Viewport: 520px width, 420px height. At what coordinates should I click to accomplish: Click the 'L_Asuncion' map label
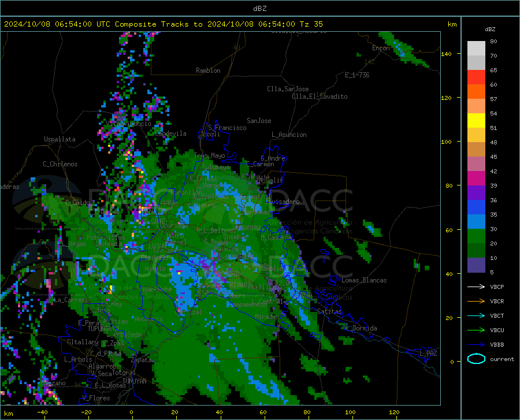289,135
